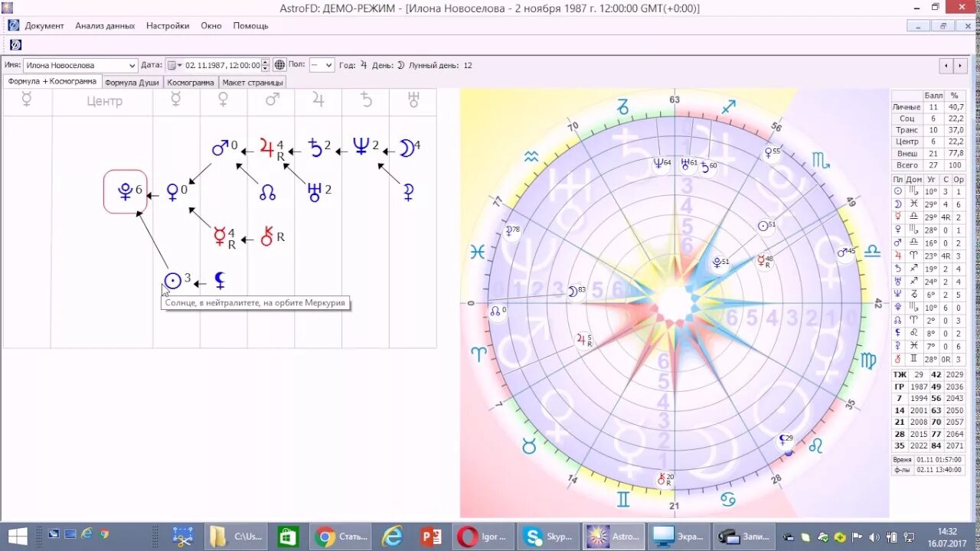Switch to Формула + Космограмма tab
The image size is (980, 551).
[52, 81]
